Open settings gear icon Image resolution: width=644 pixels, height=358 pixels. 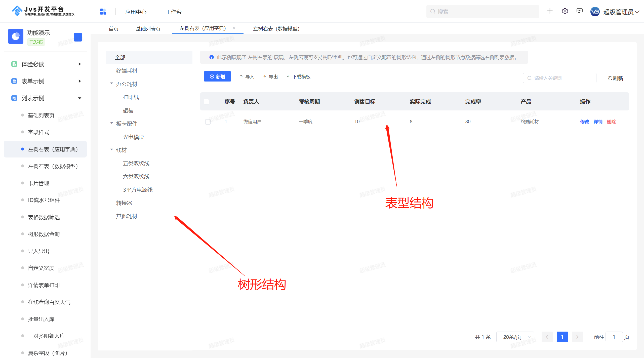pos(565,11)
